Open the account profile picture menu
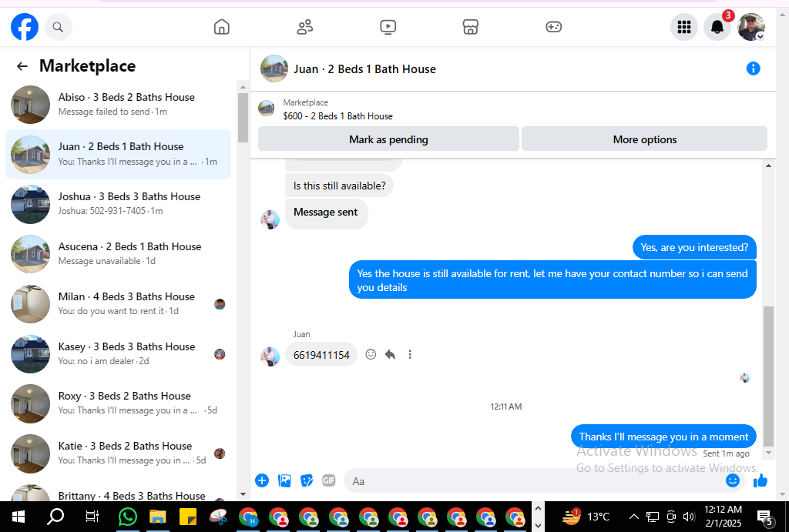 click(x=751, y=27)
